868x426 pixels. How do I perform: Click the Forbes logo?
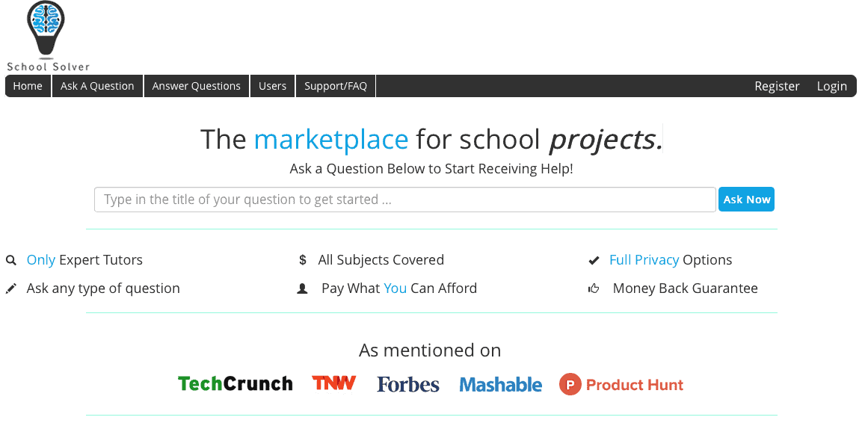[408, 385]
